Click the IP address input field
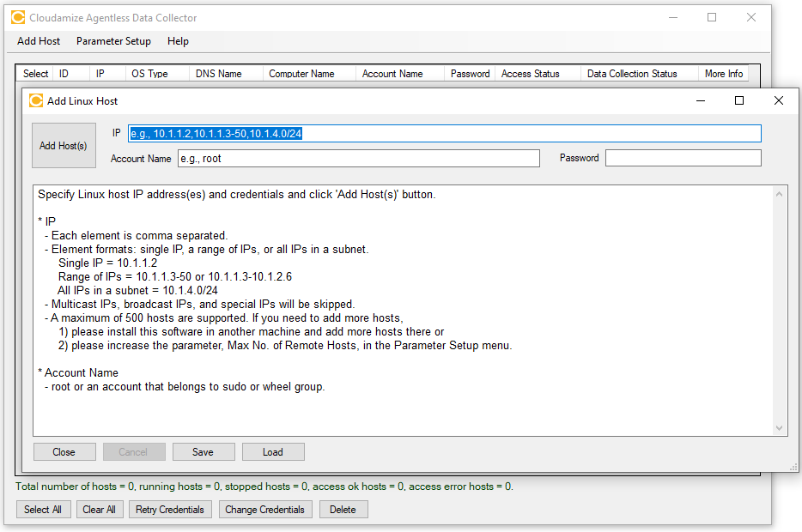802x532 pixels. 444,134
